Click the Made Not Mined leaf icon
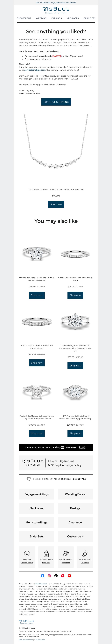112x644 pixels. [x=85, y=553]
